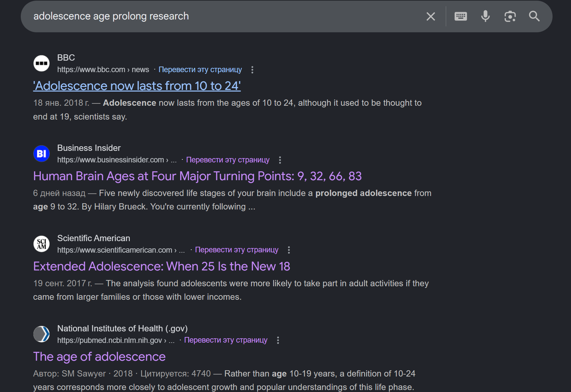Click the Scientific American logo icon
Screen dimensions: 571x392
[42, 244]
